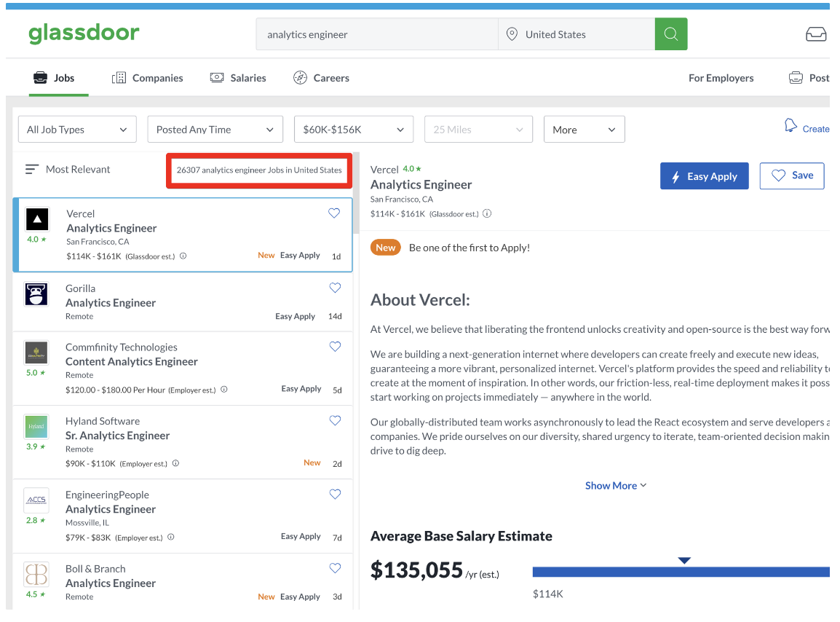The height and width of the screenshot is (622, 840).
Task: Open the Content Analytics Engineer listing
Action: 183,369
